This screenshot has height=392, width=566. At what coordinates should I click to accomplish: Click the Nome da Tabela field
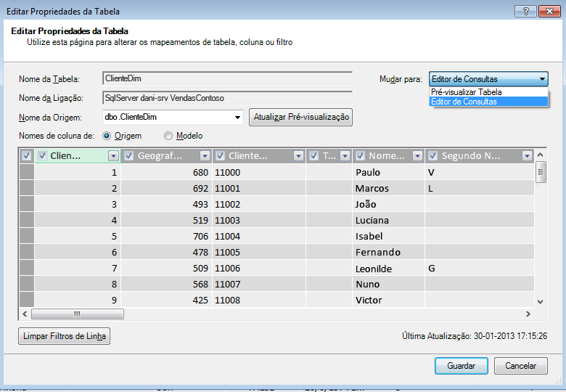tap(227, 78)
